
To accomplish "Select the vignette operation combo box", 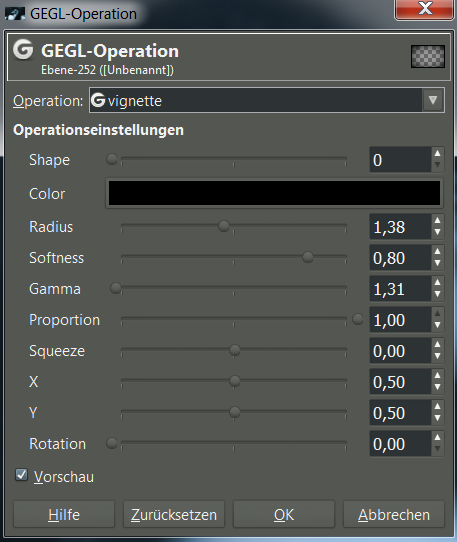I will [267, 100].
